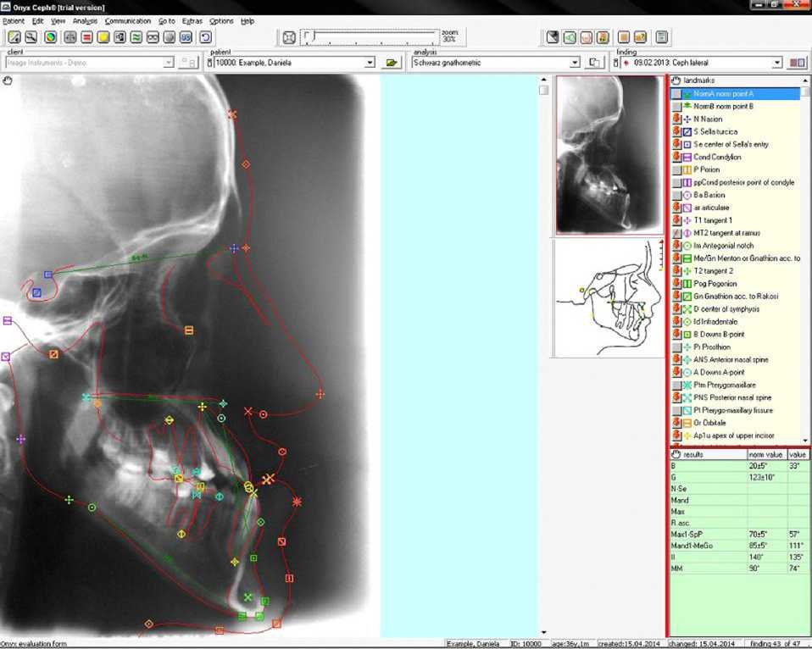
Task: Click the black-white contrast toolbar icon
Action: [553, 36]
